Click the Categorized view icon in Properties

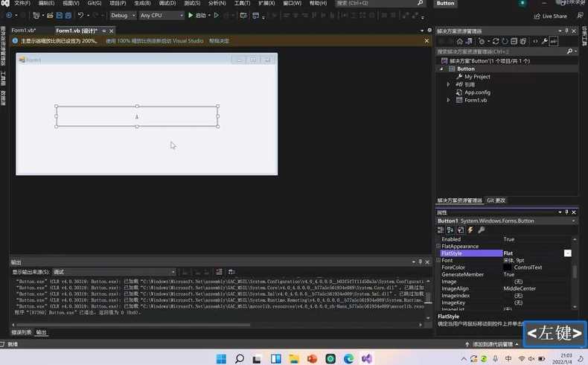click(x=441, y=229)
